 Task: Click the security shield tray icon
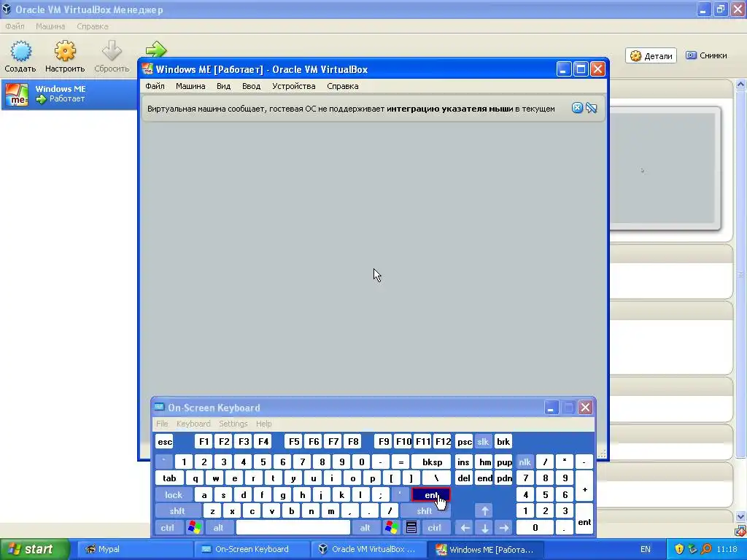680,550
